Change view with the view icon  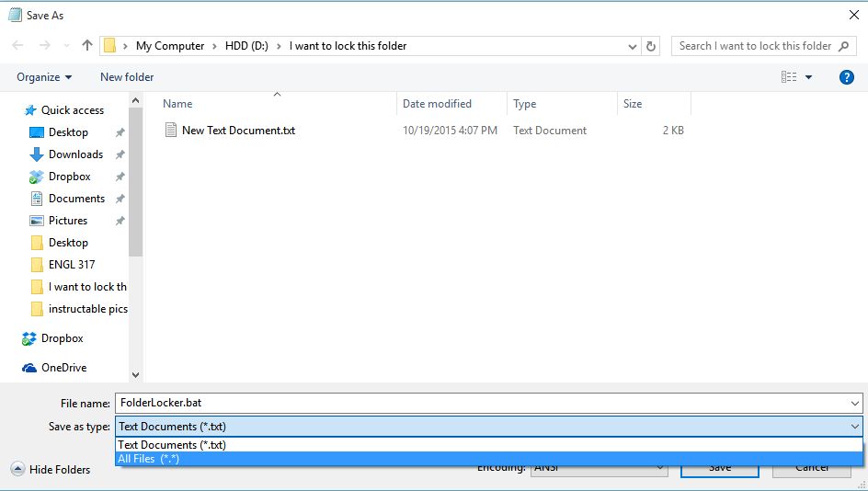[789, 77]
